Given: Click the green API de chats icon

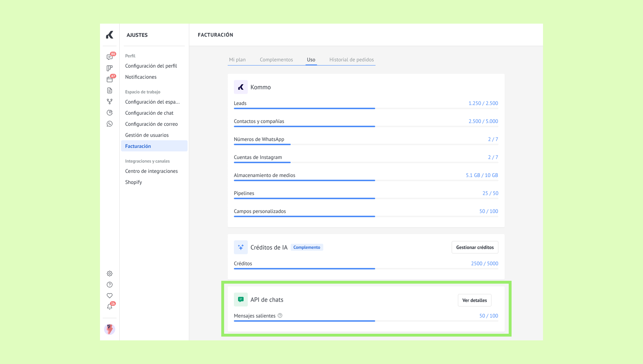Looking at the screenshot, I should point(241,299).
